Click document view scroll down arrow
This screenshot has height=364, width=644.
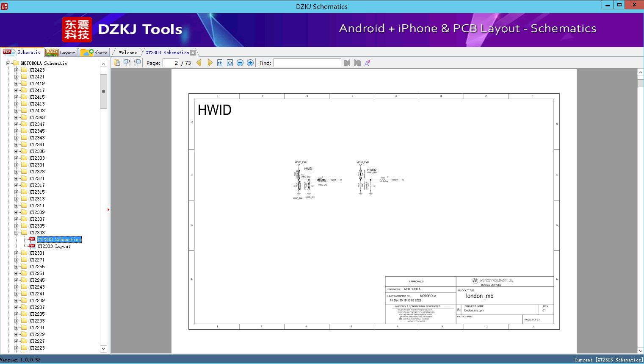(x=641, y=350)
